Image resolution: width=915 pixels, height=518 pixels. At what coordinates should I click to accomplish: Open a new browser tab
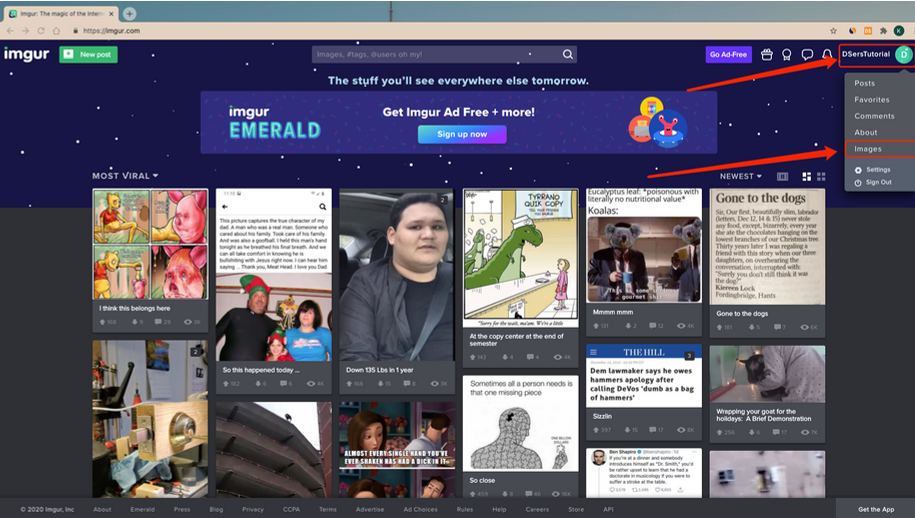(130, 13)
